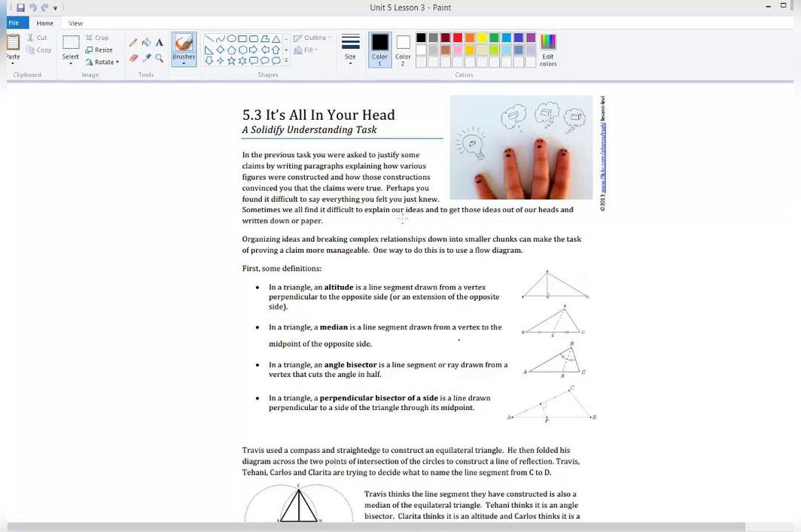
Task: Select the Color 2 background swatch
Action: pyautogui.click(x=403, y=50)
